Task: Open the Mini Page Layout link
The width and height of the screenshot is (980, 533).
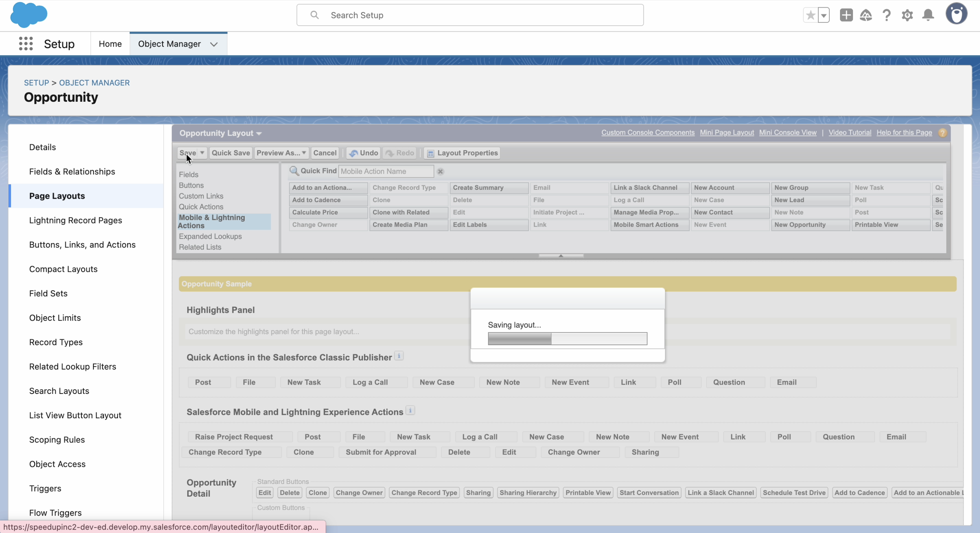Action: tap(727, 132)
